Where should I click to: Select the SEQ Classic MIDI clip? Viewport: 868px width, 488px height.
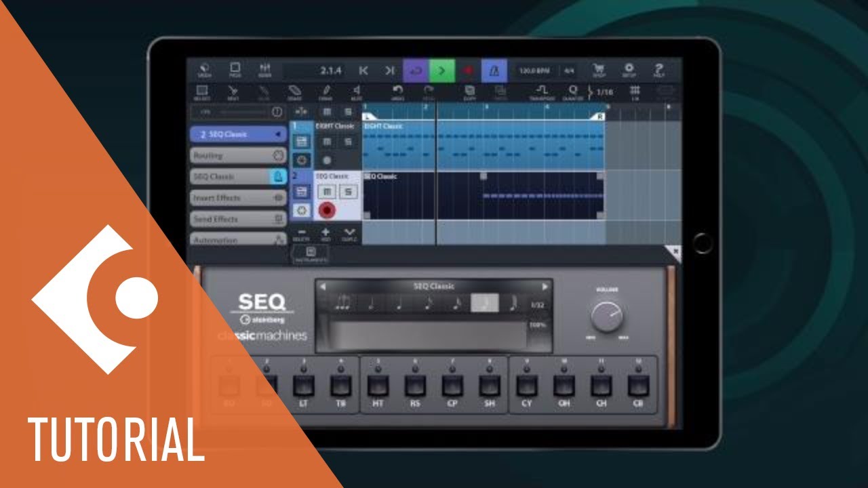[483, 195]
